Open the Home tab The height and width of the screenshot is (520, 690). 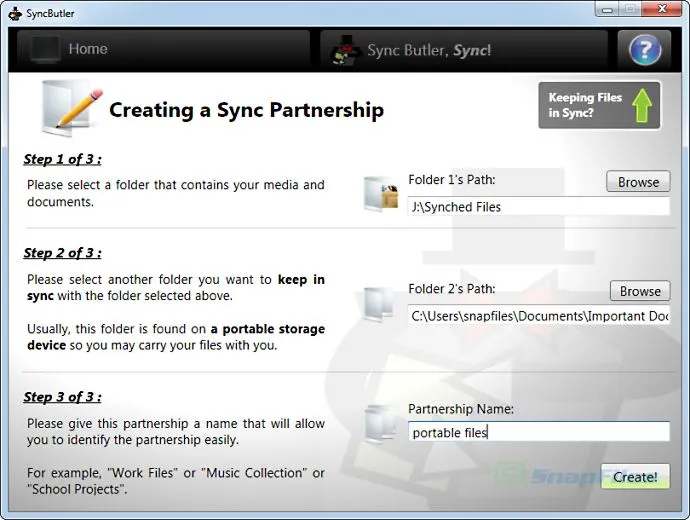click(x=163, y=49)
